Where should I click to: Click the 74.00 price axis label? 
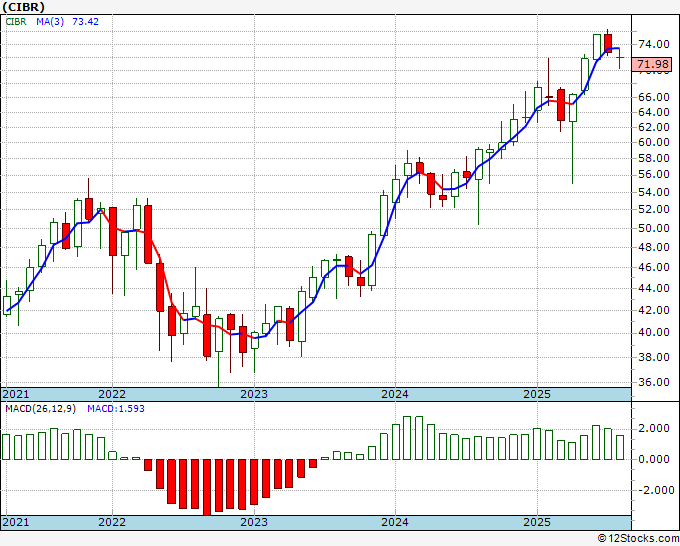654,44
